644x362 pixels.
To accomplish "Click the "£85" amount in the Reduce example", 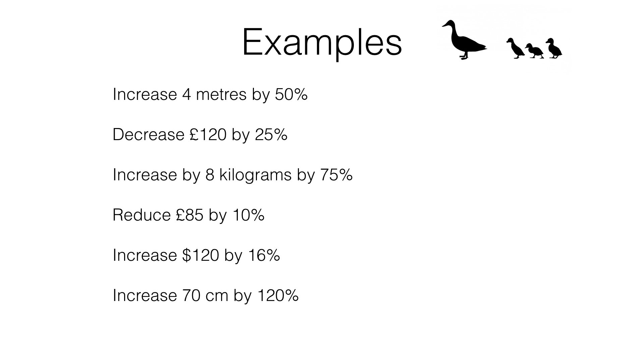I will tap(190, 215).
